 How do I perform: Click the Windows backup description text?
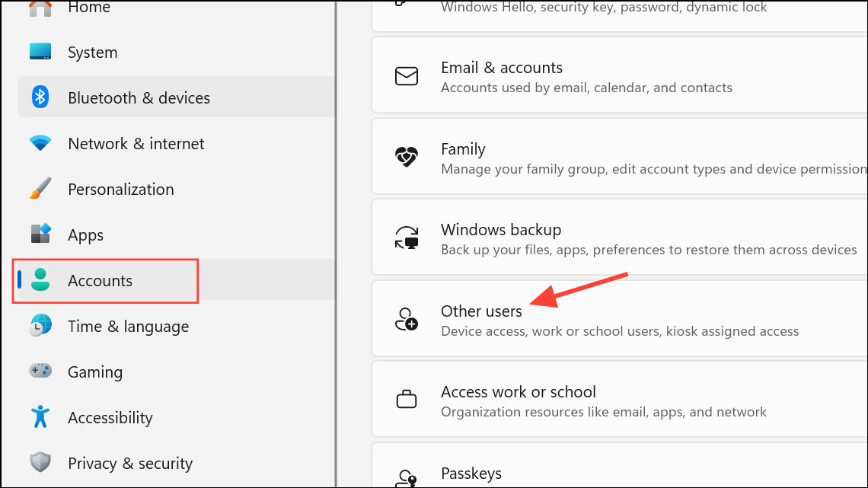coord(649,250)
